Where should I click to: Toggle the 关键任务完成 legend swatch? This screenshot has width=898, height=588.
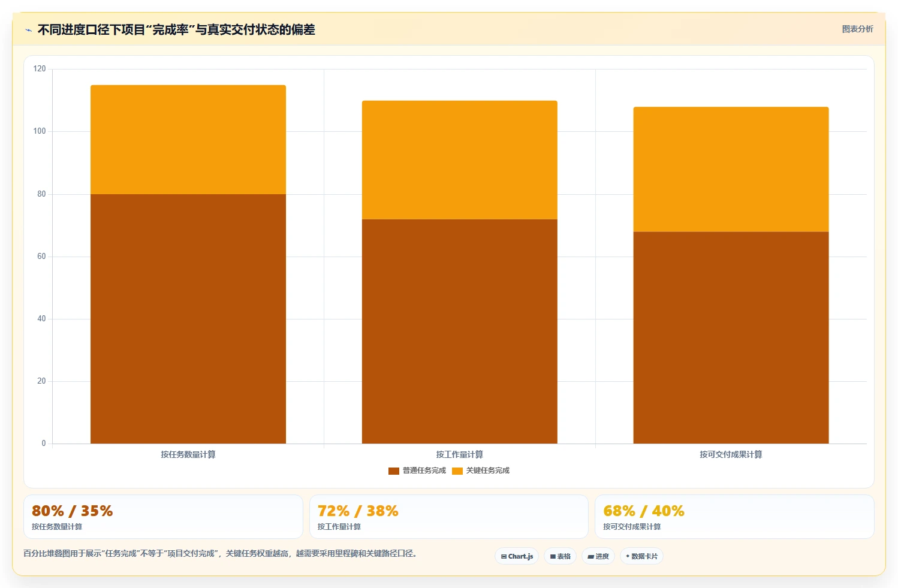pos(457,471)
